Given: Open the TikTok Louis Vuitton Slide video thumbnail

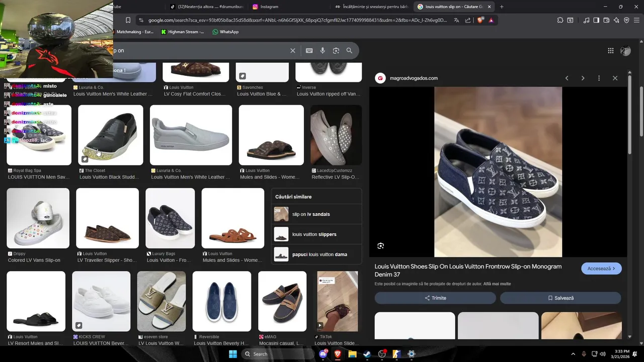Looking at the screenshot, I should click(338, 301).
